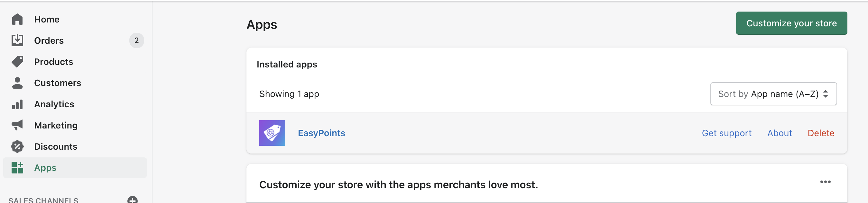Open the Orders menu item
Screen dimensions: 868x203
tap(49, 40)
